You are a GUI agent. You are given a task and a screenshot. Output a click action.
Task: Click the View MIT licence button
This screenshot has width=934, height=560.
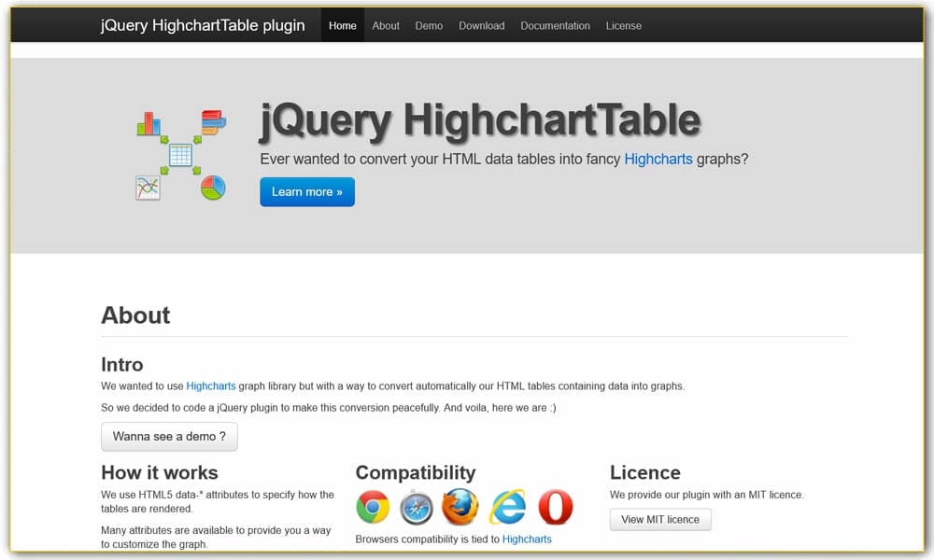point(660,519)
